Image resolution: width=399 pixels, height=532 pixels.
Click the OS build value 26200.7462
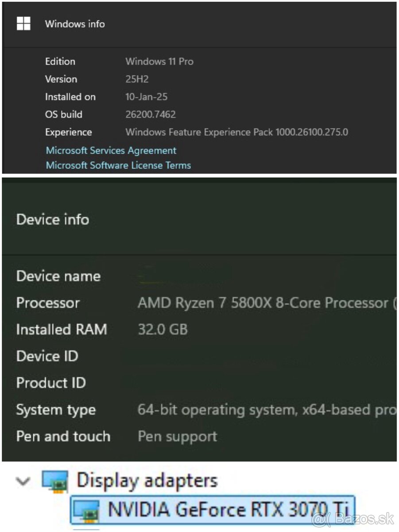pyautogui.click(x=151, y=114)
